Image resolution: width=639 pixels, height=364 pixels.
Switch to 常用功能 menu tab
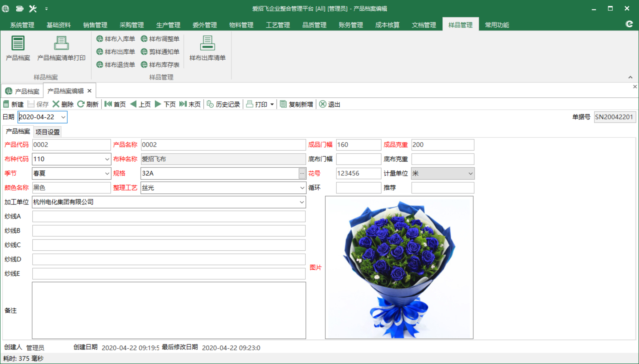tap(497, 25)
